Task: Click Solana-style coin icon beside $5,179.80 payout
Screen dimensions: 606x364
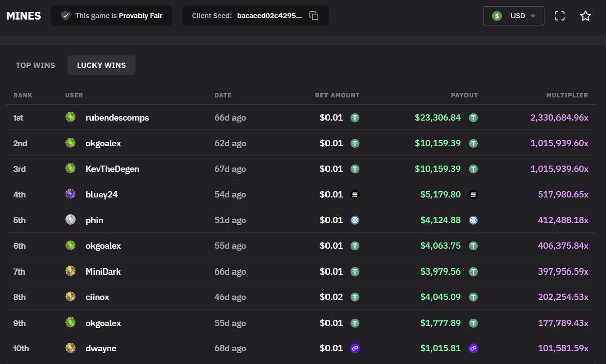Action: (473, 195)
